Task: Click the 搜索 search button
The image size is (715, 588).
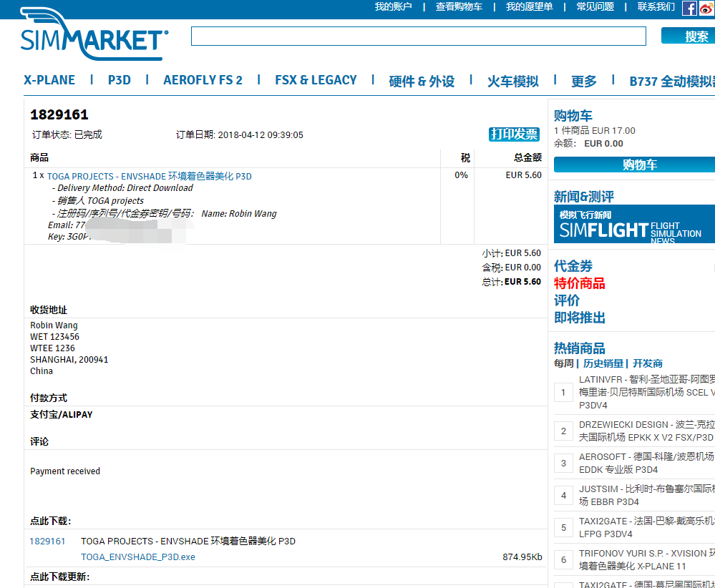Action: [688, 36]
